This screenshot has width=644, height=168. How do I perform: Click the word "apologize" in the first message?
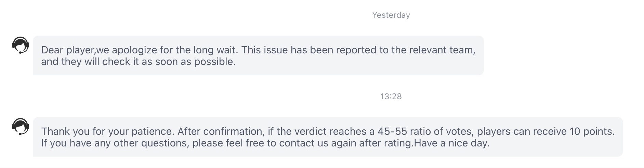click(x=134, y=50)
